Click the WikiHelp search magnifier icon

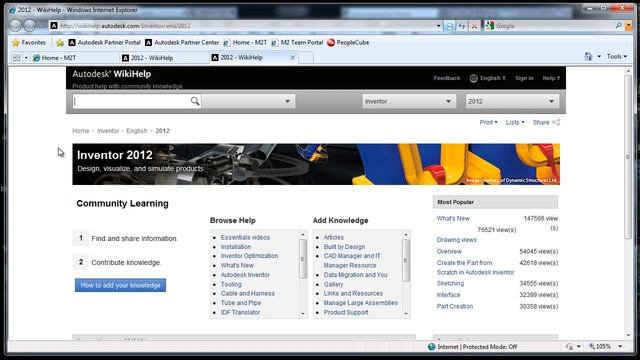point(195,101)
